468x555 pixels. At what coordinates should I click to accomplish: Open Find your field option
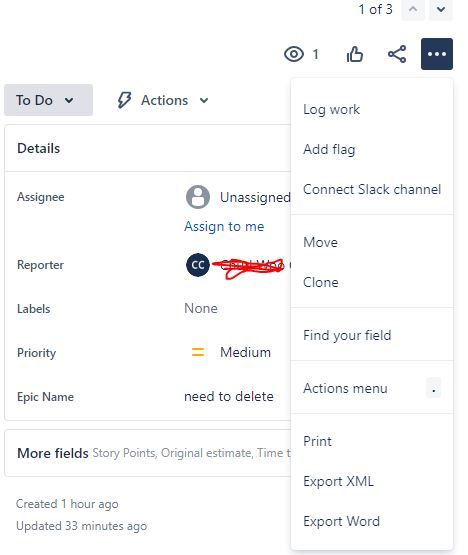372,335
